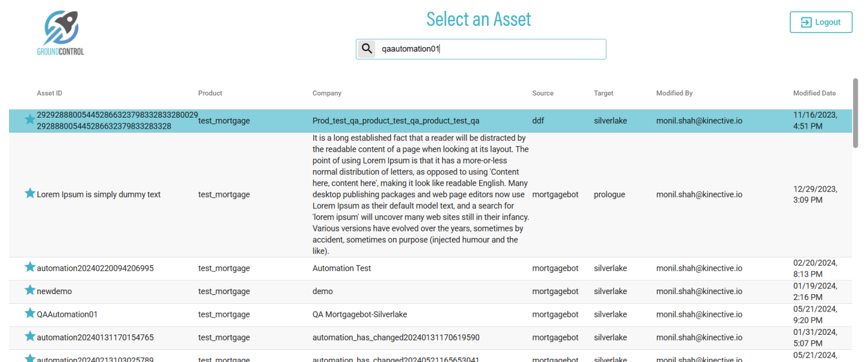Viewport: 868px width, 362px height.
Task: Click the Modified By column header
Action: [x=674, y=93]
